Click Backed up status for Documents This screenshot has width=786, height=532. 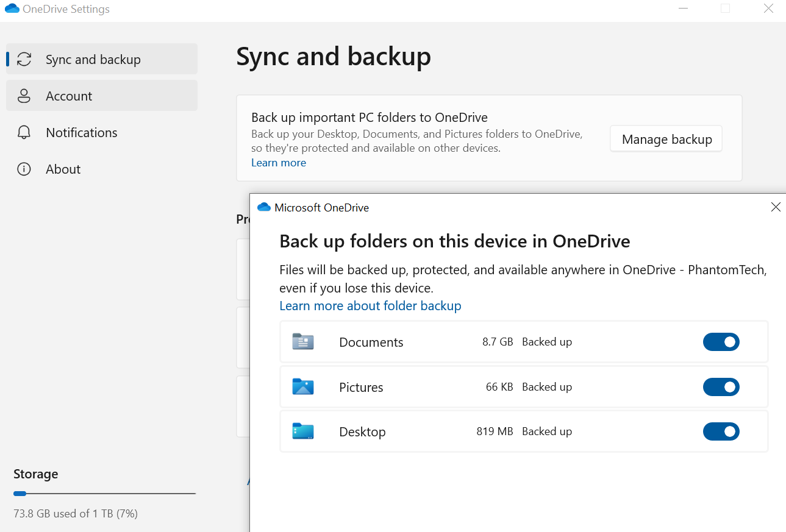coord(547,342)
